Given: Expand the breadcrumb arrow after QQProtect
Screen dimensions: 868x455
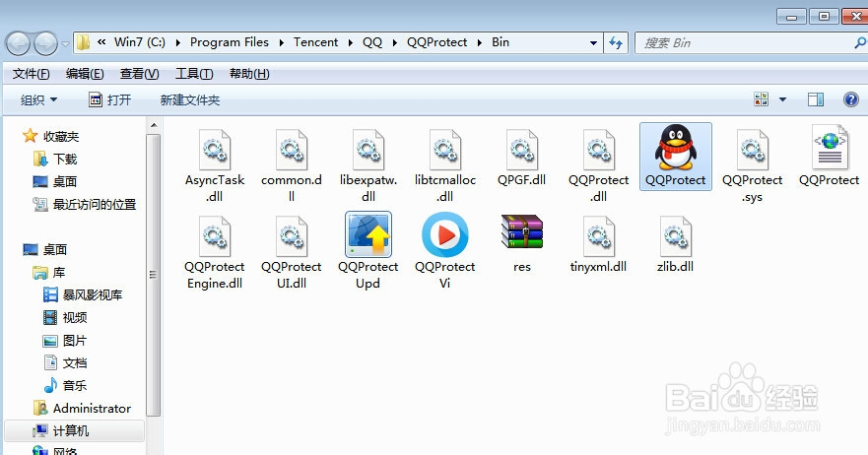Looking at the screenshot, I should [x=480, y=42].
